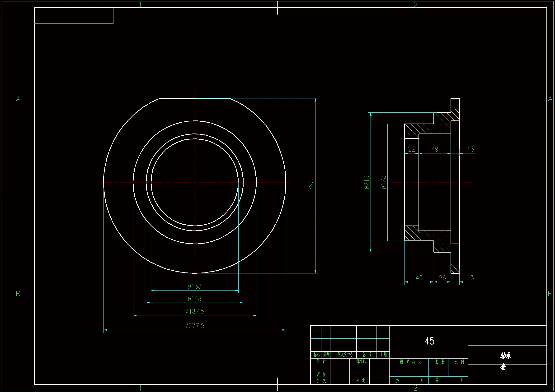
Task: Click the 更改文件号 header cell
Action: (345, 354)
